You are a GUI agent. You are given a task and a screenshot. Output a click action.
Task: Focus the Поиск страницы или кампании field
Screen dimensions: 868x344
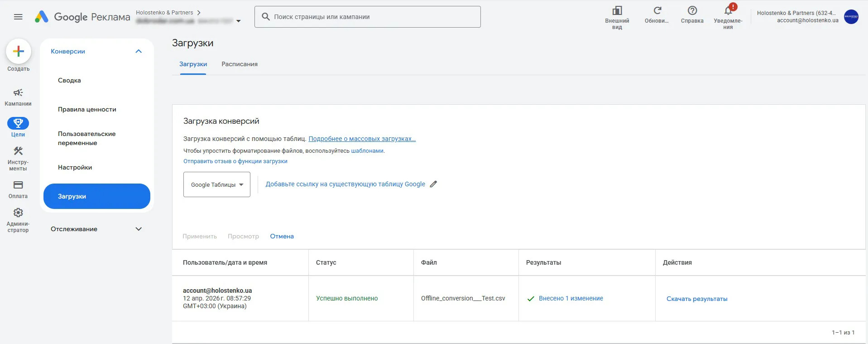[368, 17]
